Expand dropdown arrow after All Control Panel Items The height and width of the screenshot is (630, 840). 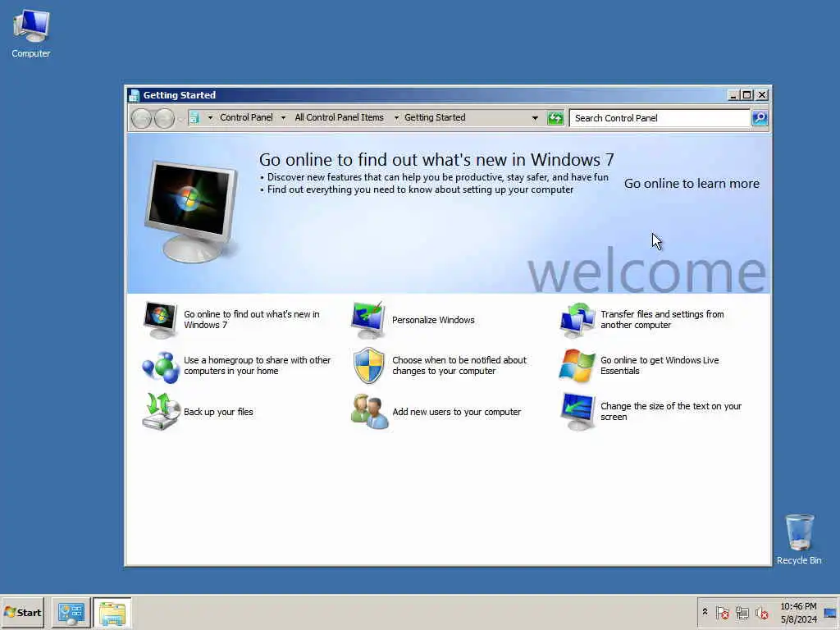pyautogui.click(x=396, y=118)
